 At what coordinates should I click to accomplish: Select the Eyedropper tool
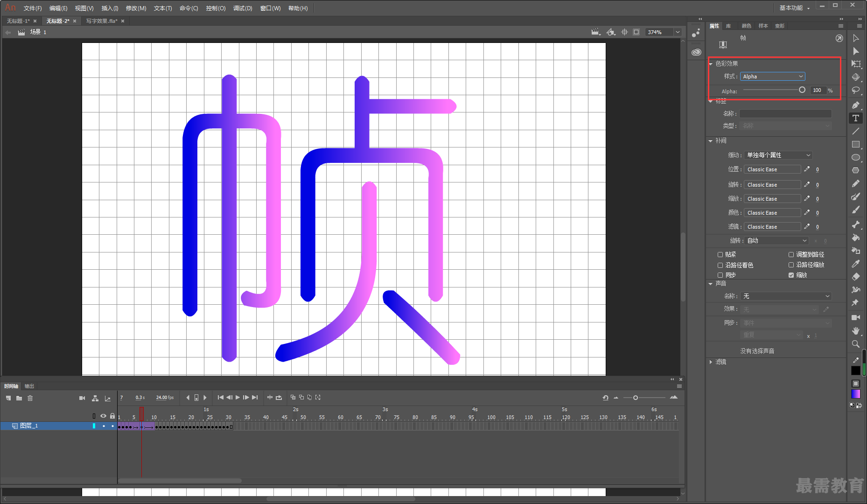click(856, 264)
